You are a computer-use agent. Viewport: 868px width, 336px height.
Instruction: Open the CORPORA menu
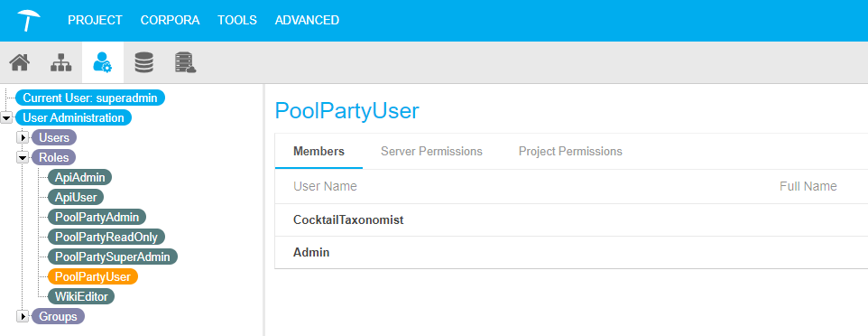coord(170,21)
